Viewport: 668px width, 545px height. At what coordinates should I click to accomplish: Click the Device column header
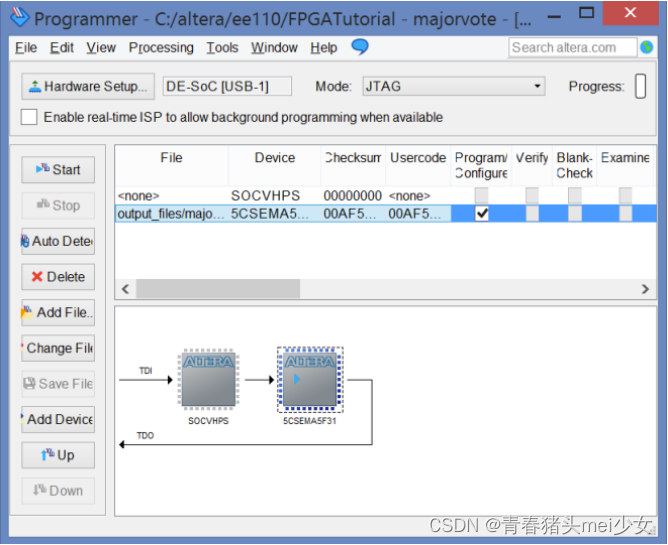click(275, 165)
